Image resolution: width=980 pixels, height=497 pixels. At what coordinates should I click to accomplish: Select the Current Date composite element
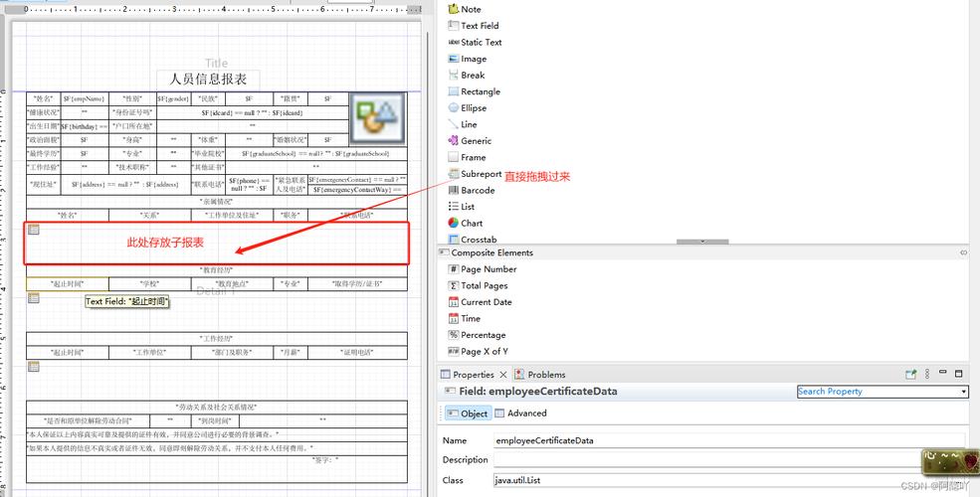coord(486,302)
